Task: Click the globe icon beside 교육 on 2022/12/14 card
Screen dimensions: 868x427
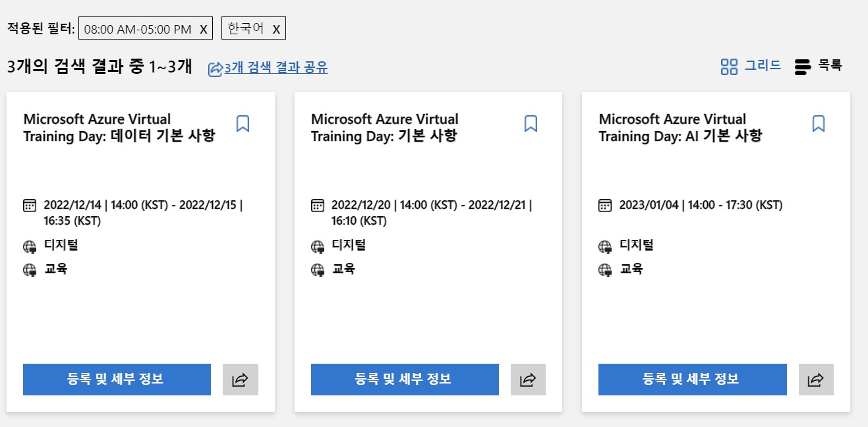Action: point(30,270)
